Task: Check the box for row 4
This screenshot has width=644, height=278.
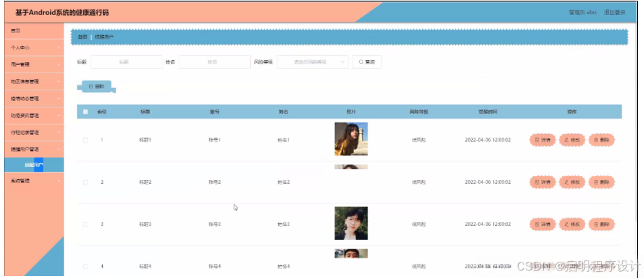Action: pos(85,267)
